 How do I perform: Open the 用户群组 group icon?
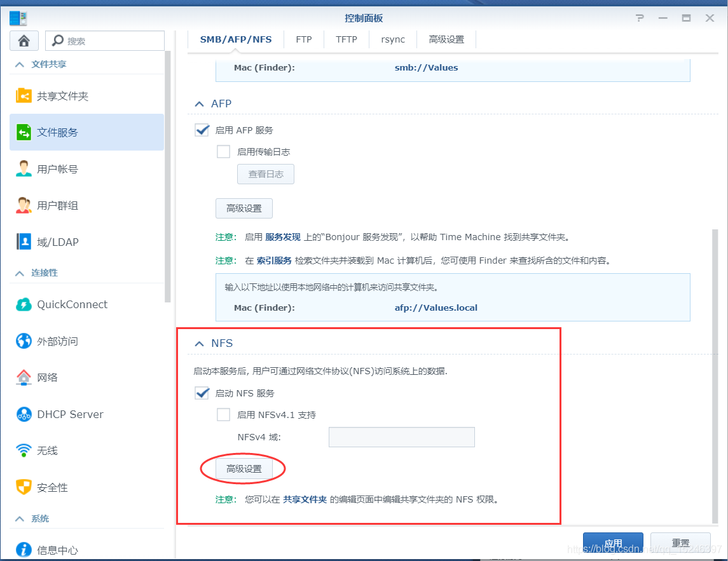[24, 205]
